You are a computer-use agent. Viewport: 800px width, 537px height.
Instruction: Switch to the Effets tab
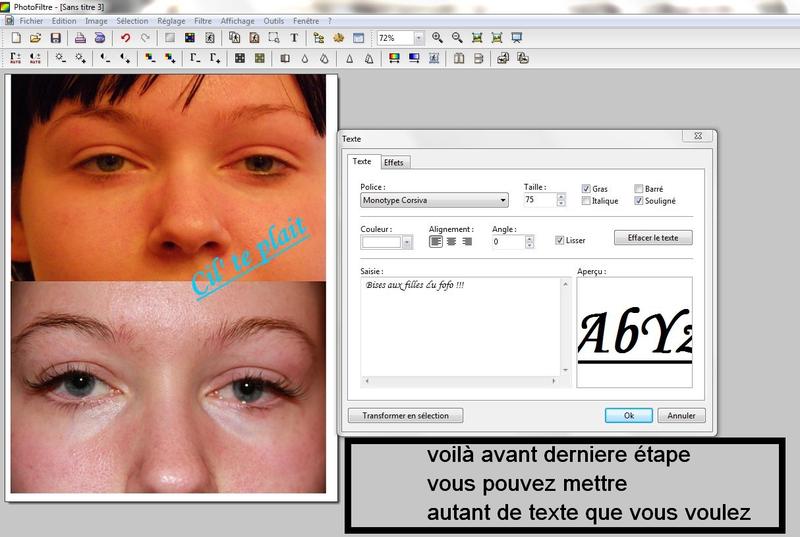pos(393,162)
